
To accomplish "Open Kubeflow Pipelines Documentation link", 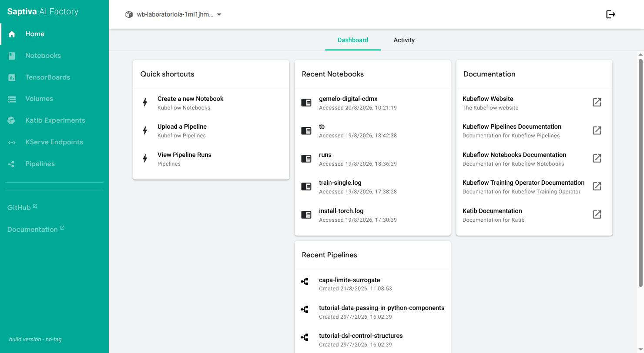I will click(x=534, y=130).
